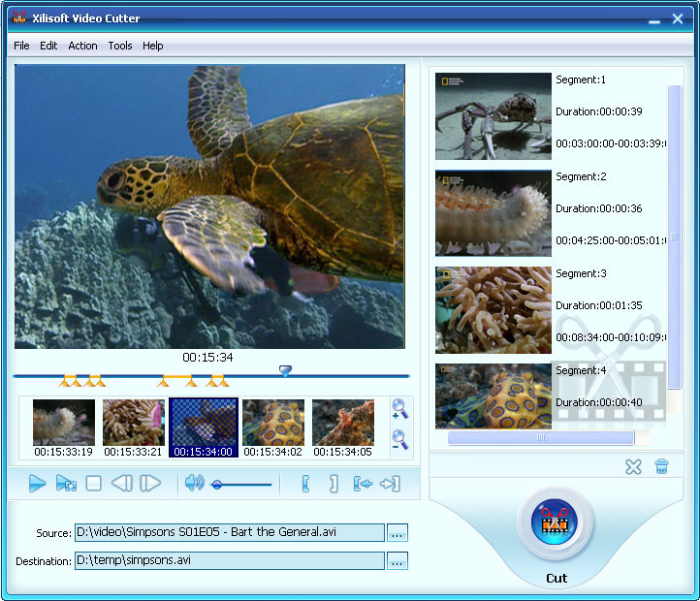700x601 pixels.
Task: Delete the selected segment with X icon
Action: point(633,467)
